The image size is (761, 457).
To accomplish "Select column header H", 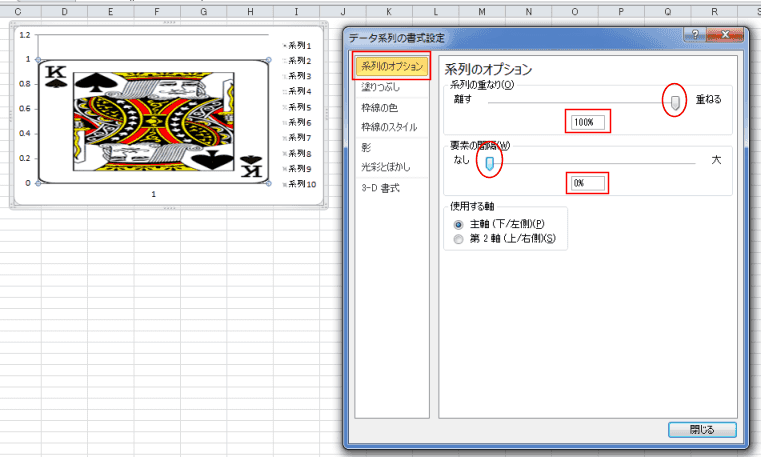I will pyautogui.click(x=250, y=12).
